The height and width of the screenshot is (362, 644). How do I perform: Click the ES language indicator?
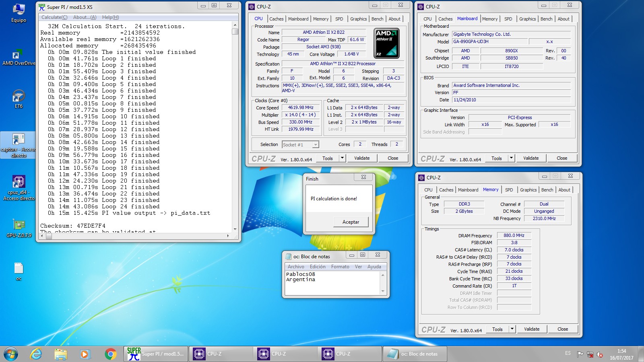pyautogui.click(x=568, y=353)
